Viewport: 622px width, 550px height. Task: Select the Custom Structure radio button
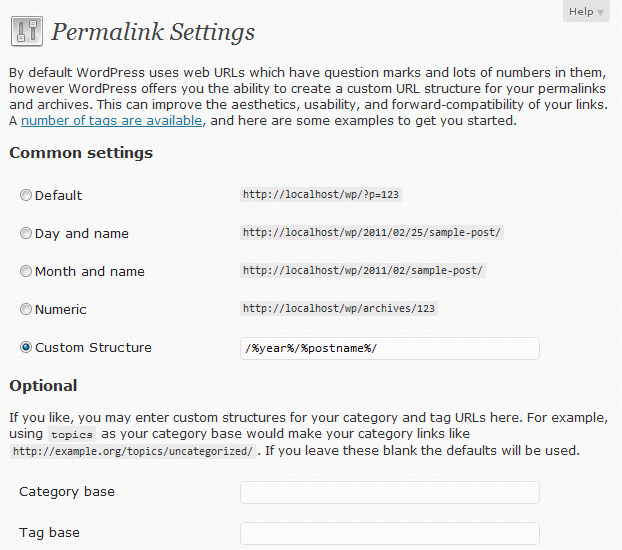point(26,348)
